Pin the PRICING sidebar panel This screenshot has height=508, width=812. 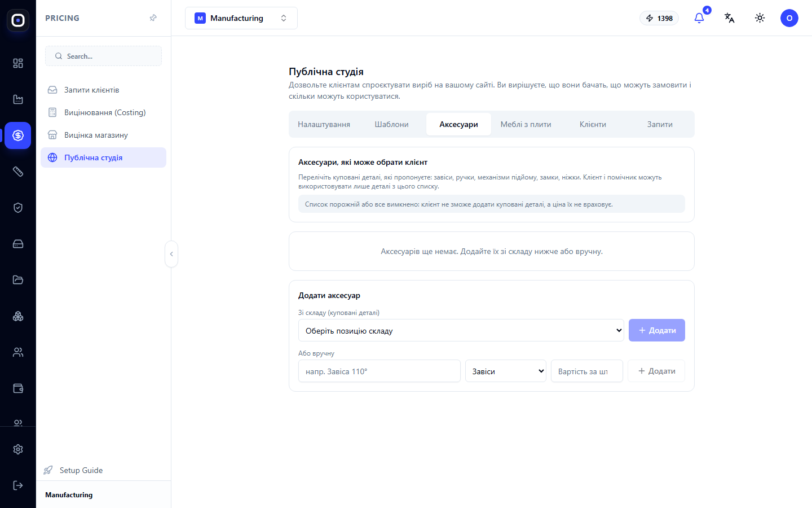(153, 18)
